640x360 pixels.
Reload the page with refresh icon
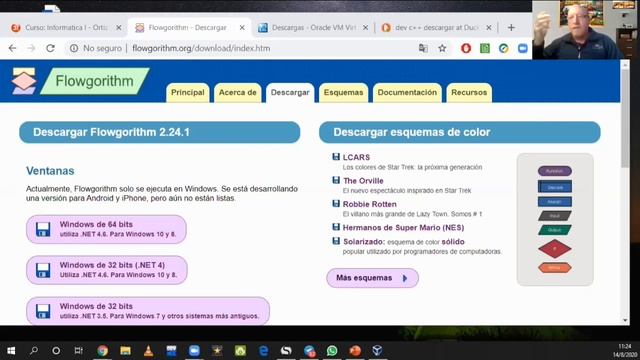coord(50,48)
